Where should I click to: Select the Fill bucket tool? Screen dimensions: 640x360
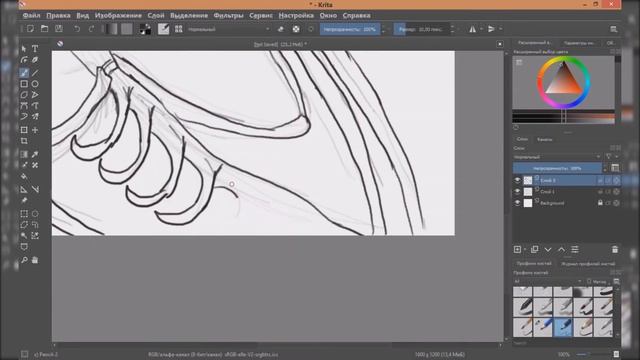pyautogui.click(x=24, y=177)
